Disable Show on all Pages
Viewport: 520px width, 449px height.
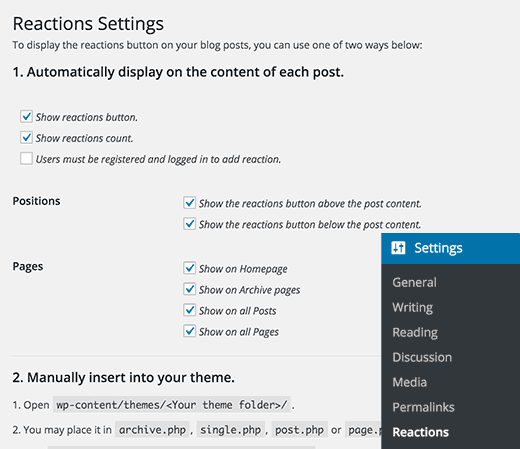tap(189, 331)
